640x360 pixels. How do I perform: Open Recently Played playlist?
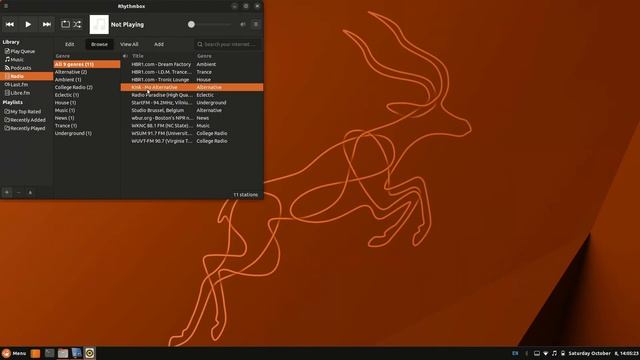tap(27, 128)
